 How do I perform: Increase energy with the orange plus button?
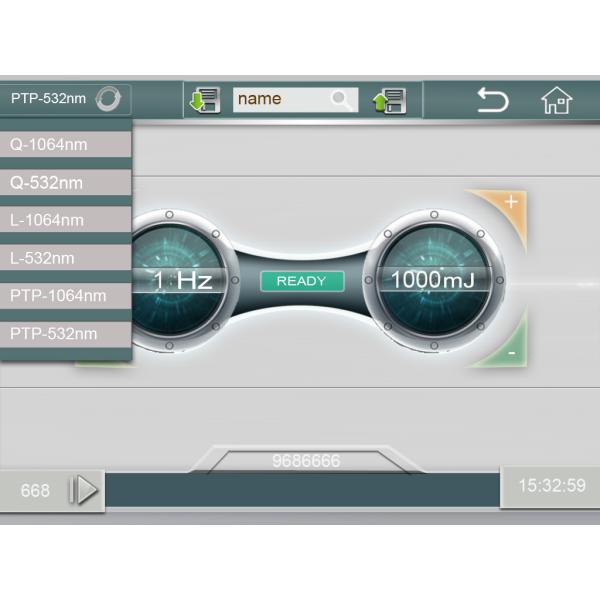click(510, 203)
